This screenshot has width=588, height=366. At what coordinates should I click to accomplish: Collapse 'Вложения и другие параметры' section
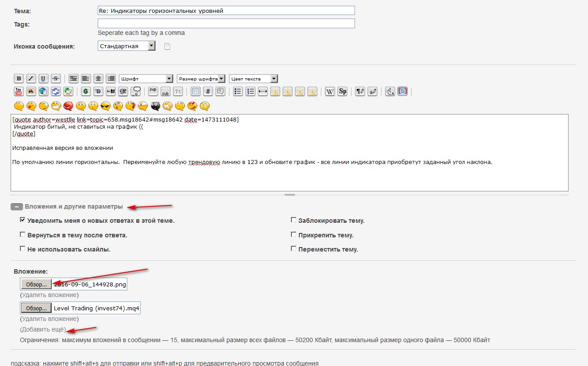coord(17,206)
